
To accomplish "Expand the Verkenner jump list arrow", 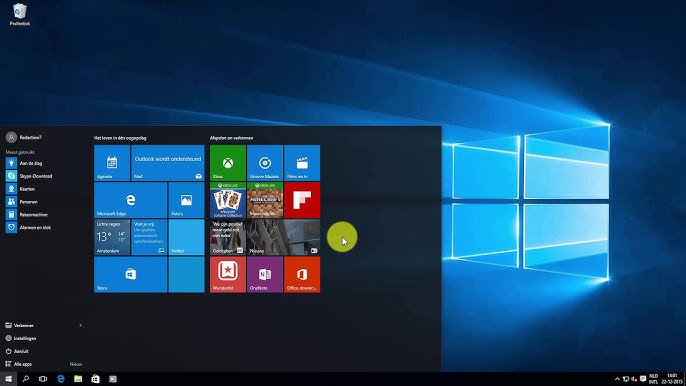I will pyautogui.click(x=80, y=325).
